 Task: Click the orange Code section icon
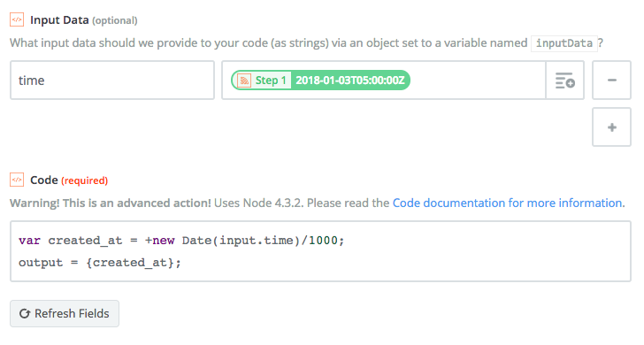click(17, 180)
